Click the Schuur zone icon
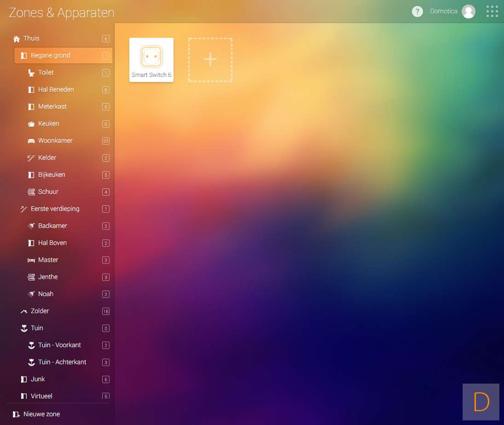The height and width of the screenshot is (425, 504). point(31,192)
